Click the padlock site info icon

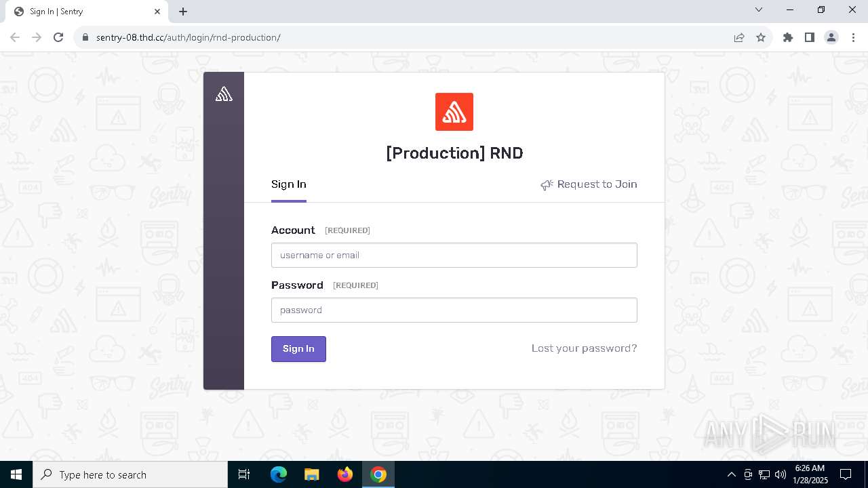85,37
